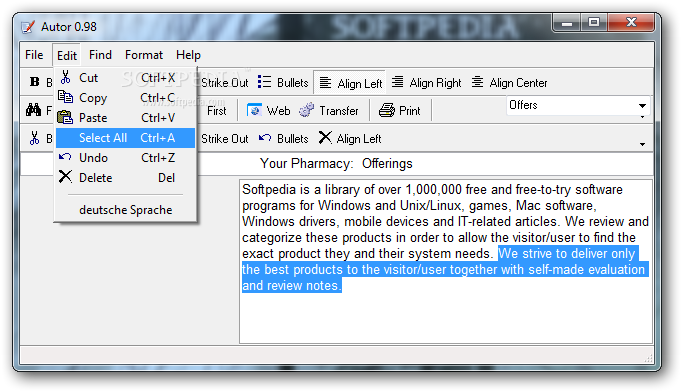
Task: Click the Bullets list icon button
Action: (x=283, y=82)
